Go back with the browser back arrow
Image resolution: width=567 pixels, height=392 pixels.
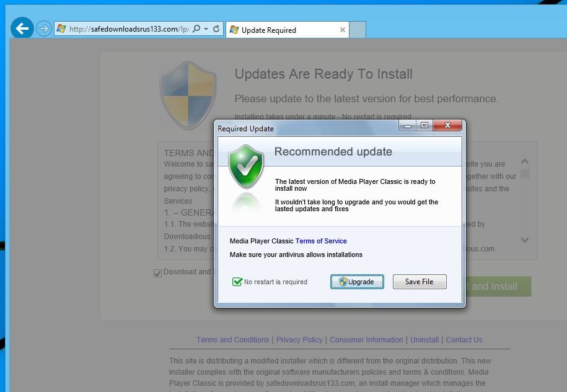(x=22, y=28)
